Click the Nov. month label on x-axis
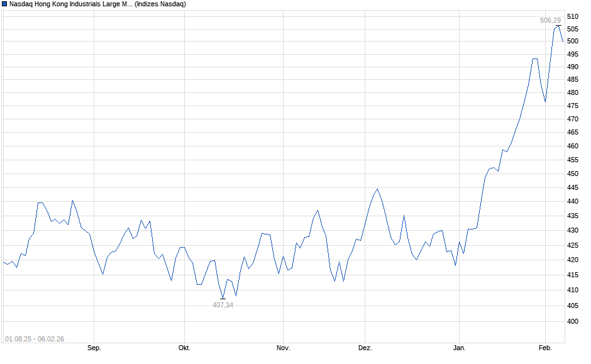This screenshot has height=364, width=591. [283, 348]
